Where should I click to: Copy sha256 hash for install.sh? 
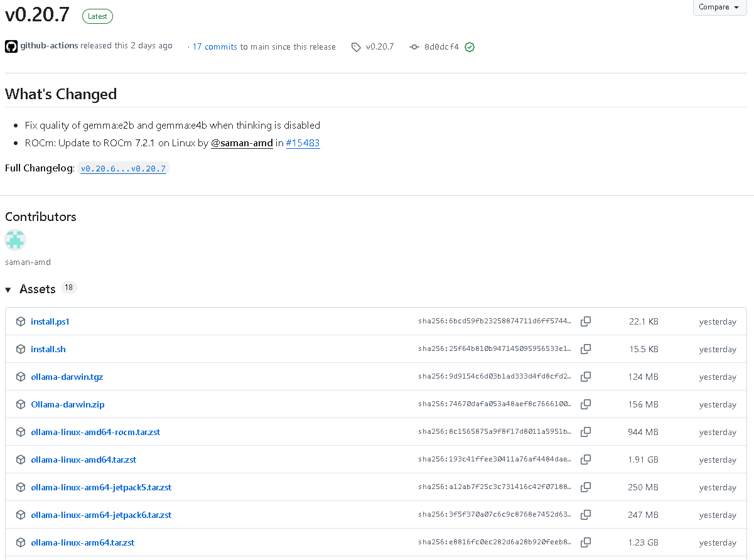point(586,349)
